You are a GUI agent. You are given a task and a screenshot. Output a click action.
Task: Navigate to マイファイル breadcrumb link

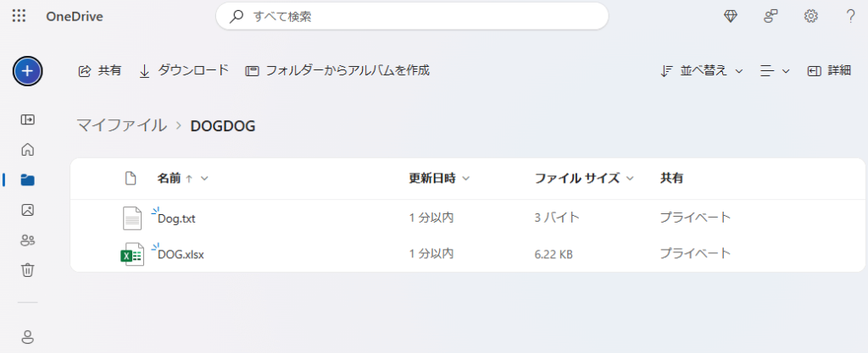coord(122,126)
